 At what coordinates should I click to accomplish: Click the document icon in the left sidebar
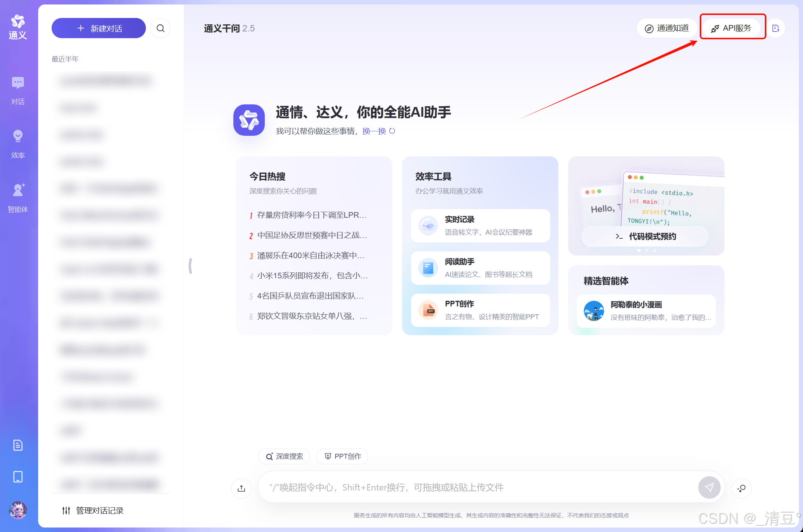tap(18, 445)
